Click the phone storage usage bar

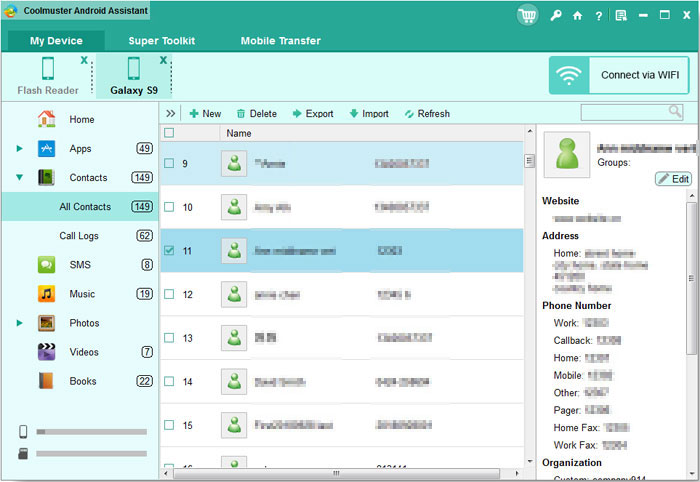click(x=92, y=432)
